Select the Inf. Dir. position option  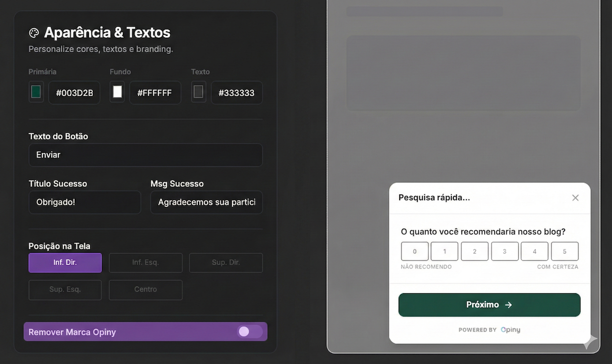point(65,263)
